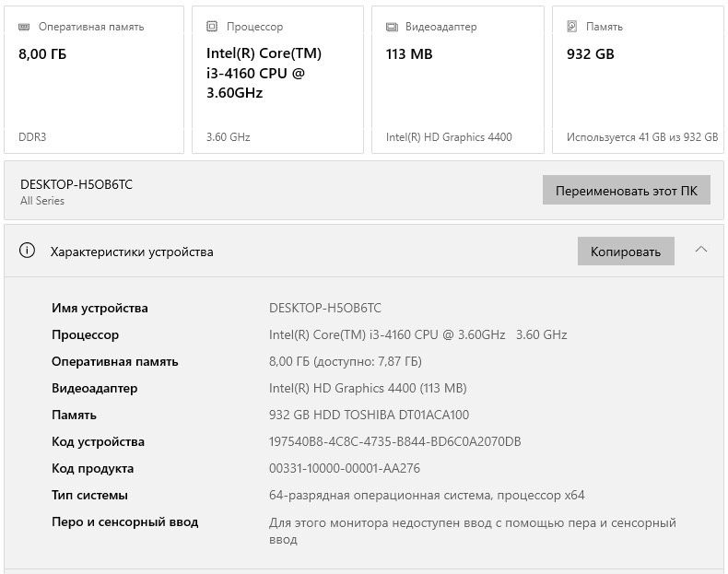The width and height of the screenshot is (728, 574).
Task: Click the Копировать button
Action: click(x=626, y=252)
